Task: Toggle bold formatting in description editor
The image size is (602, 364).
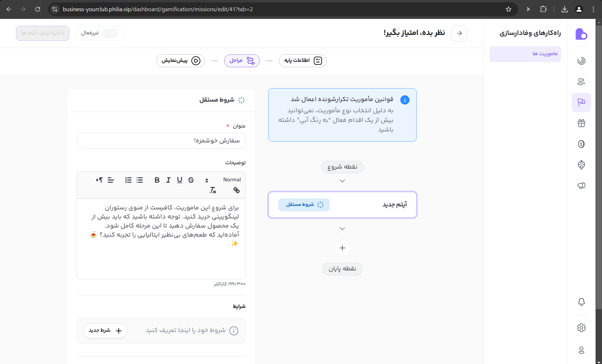Action: coord(157,180)
